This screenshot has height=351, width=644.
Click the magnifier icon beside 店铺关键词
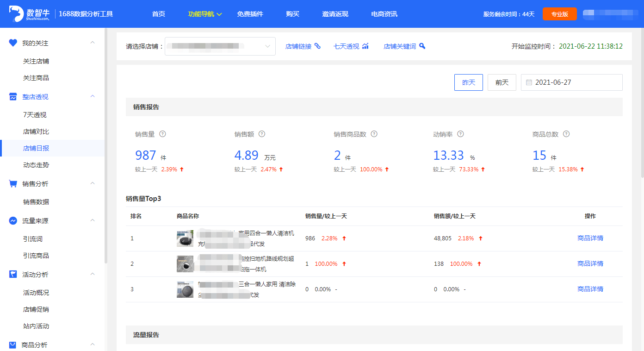(x=422, y=46)
